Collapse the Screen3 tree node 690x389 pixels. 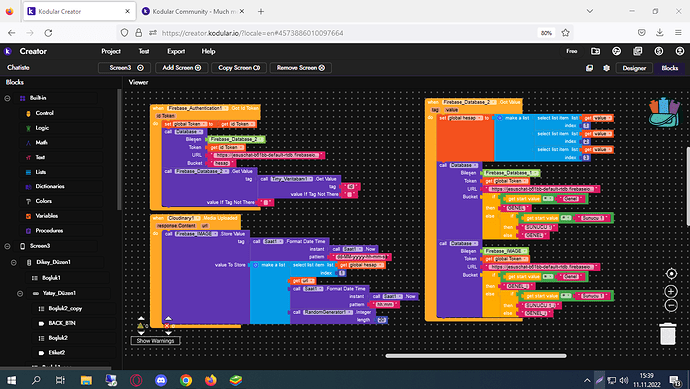point(7,246)
